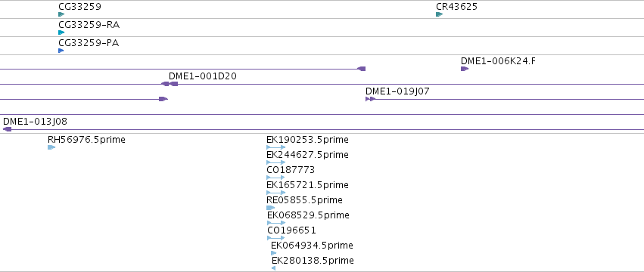Click the CG33259 gene arrow glyph

point(61,14)
